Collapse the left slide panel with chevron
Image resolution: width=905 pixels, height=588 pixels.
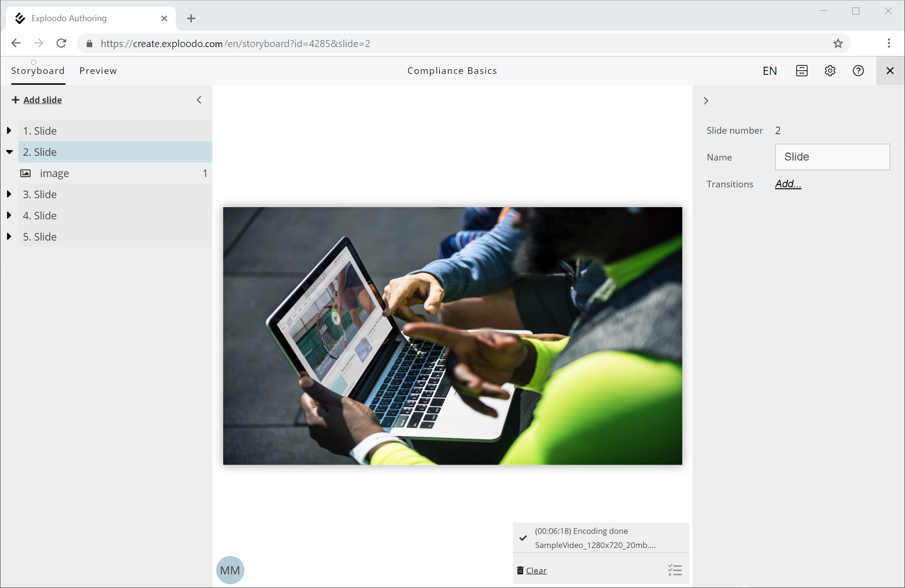tap(199, 100)
